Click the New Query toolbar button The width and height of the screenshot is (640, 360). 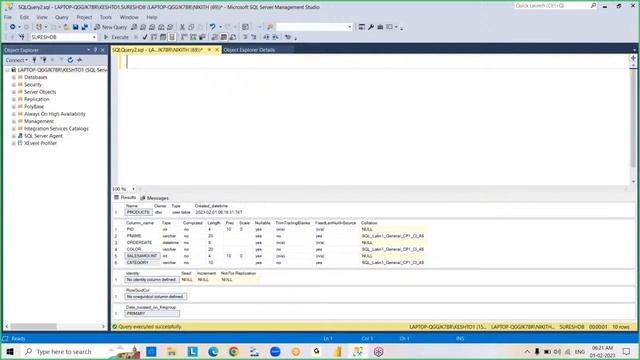tap(111, 27)
